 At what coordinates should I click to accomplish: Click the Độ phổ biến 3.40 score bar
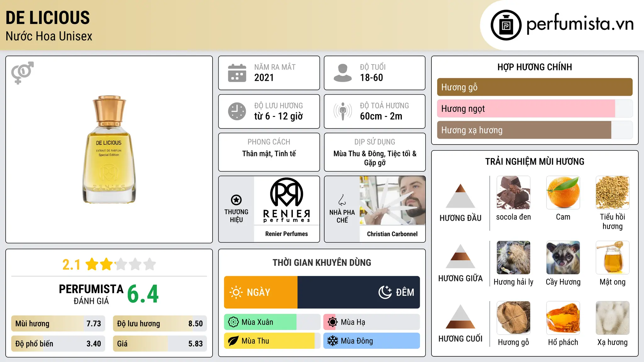58,343
